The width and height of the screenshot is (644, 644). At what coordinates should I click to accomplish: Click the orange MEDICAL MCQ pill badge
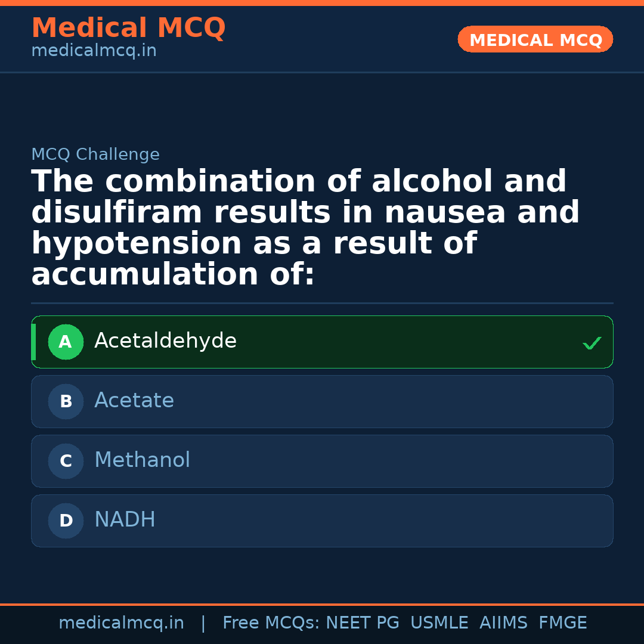tap(535, 39)
